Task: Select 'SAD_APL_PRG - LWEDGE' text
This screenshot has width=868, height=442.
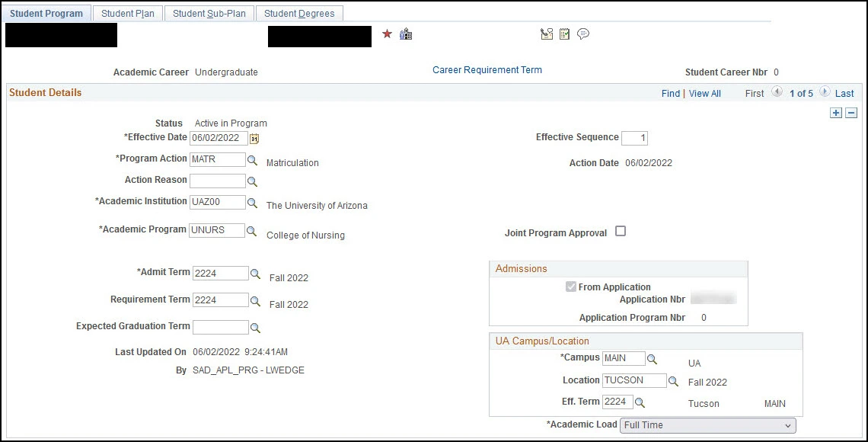Action: tap(248, 370)
